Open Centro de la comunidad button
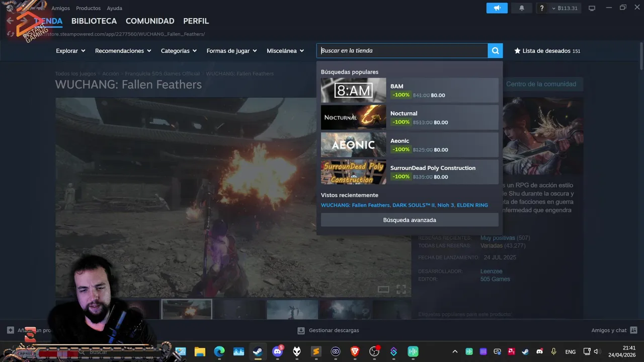644x362 pixels. point(541,84)
